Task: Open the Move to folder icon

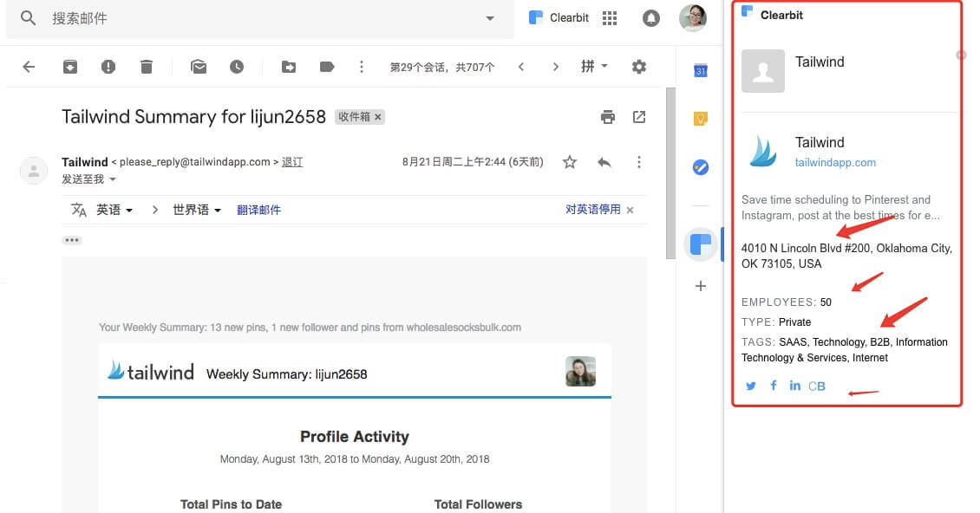Action: tap(288, 67)
